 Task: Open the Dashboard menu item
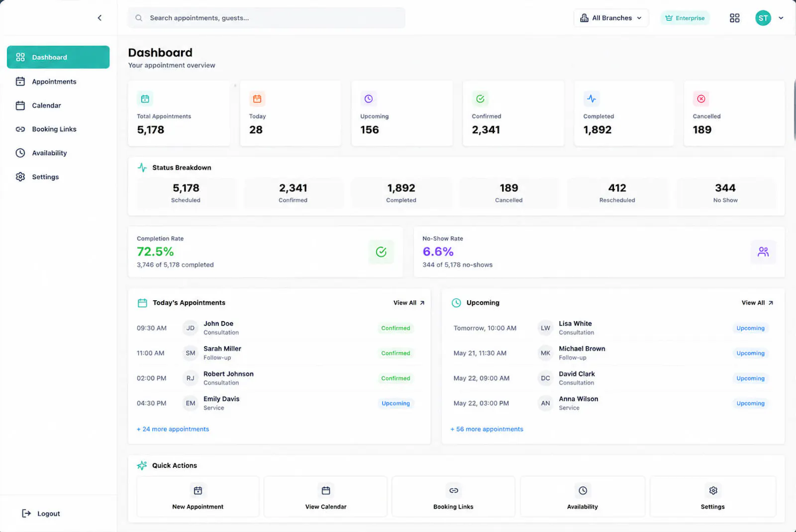tap(58, 57)
